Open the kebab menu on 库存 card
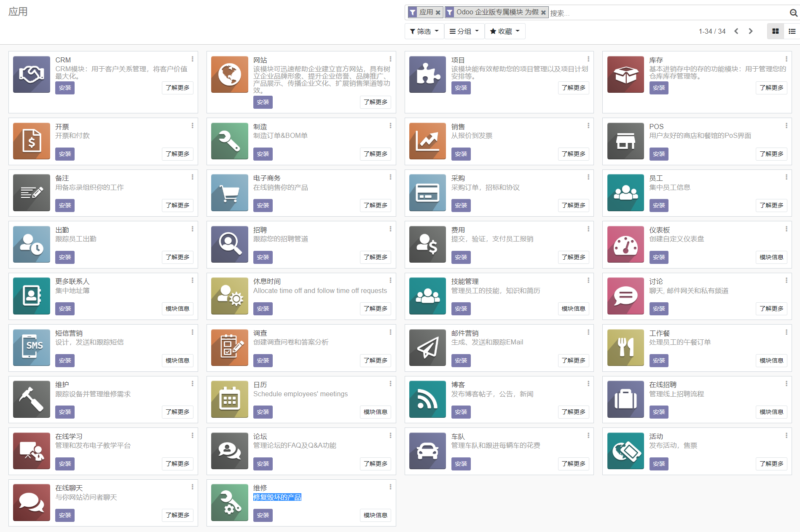The width and height of the screenshot is (800, 532). click(x=787, y=59)
